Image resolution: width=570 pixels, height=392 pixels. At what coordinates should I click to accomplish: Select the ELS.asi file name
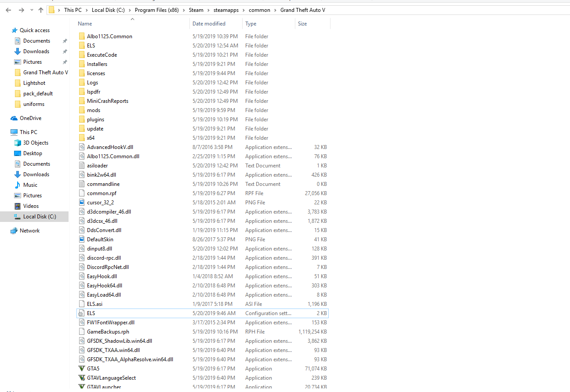point(94,304)
